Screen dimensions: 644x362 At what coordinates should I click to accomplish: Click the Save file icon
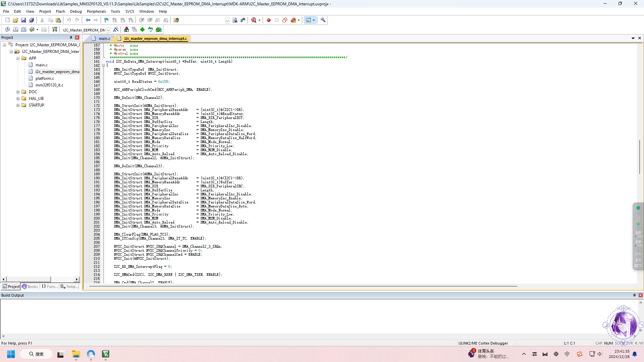pyautogui.click(x=23, y=20)
